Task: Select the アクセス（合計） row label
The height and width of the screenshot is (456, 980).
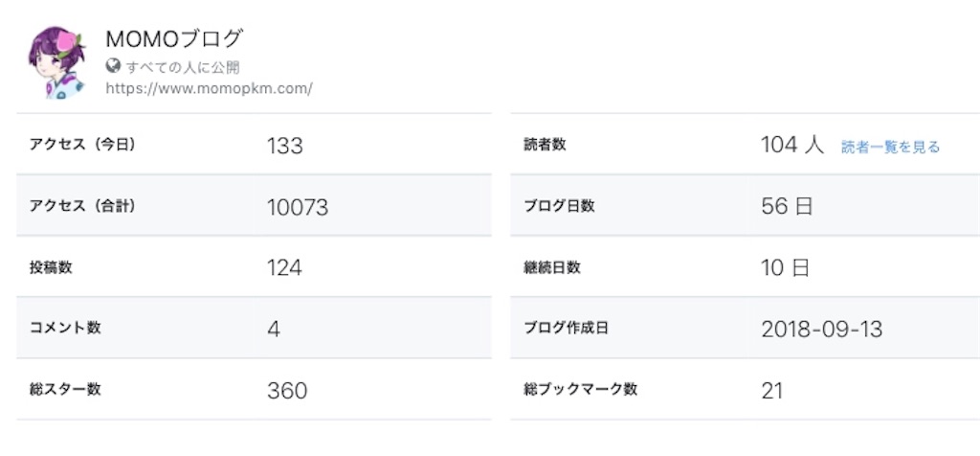Action: coord(82,206)
